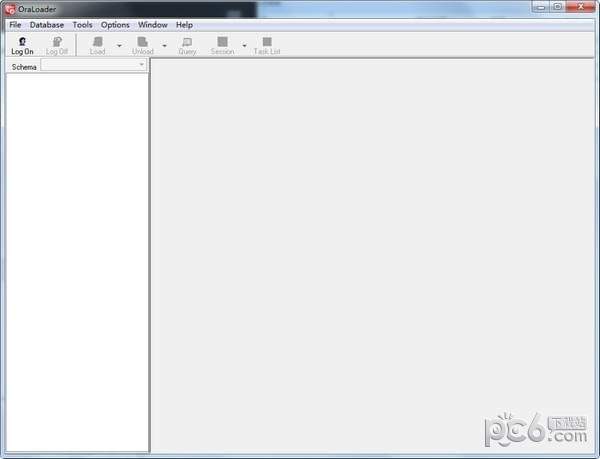The width and height of the screenshot is (600, 459).
Task: Open the File menu
Action: click(x=15, y=25)
